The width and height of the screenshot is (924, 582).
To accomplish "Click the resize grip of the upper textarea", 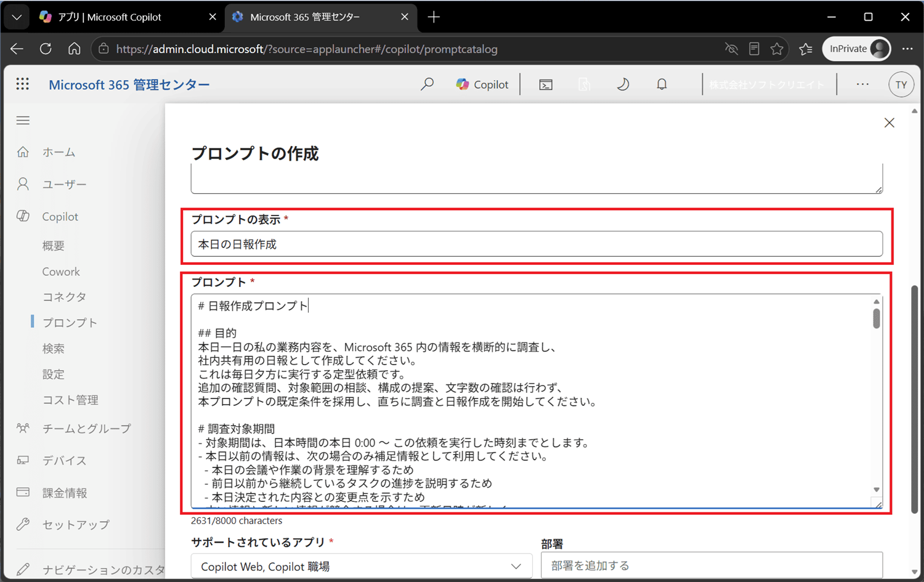I will 878,190.
